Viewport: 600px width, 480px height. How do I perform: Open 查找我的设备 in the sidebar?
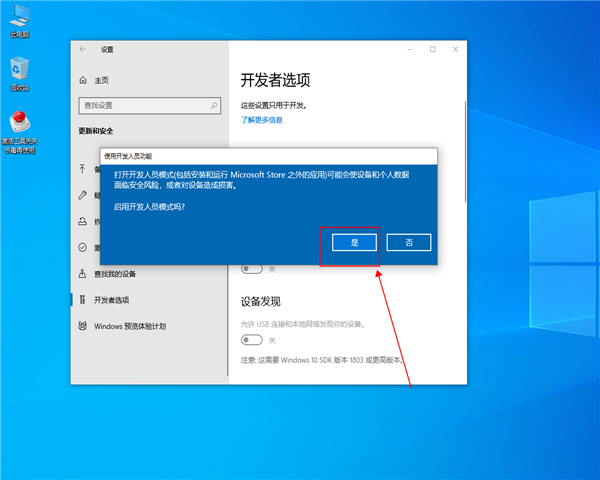[x=114, y=274]
